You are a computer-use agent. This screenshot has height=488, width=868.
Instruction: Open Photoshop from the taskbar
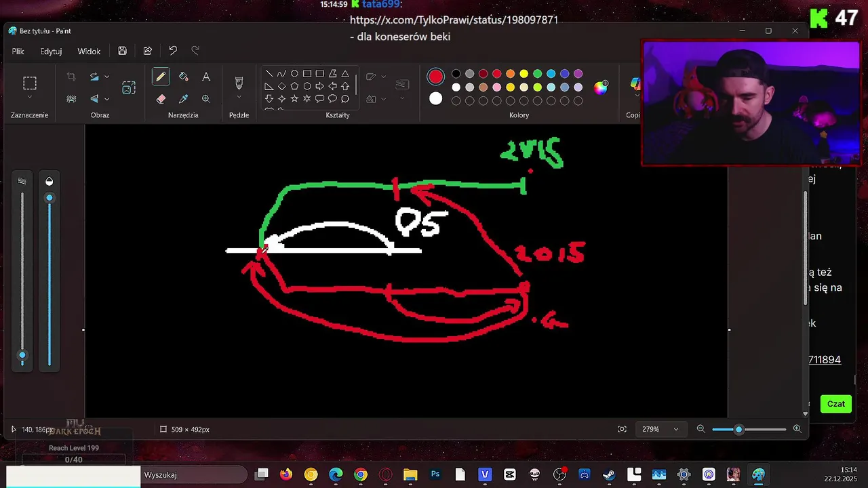click(435, 474)
